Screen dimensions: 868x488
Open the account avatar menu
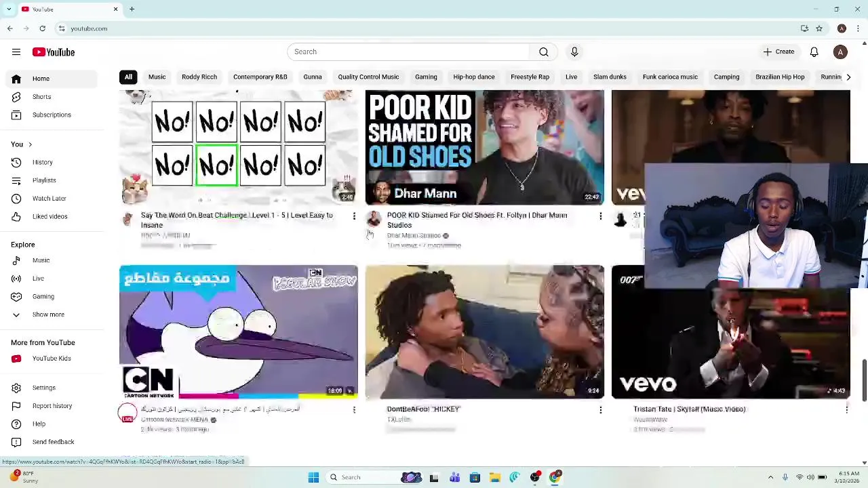pyautogui.click(x=840, y=52)
